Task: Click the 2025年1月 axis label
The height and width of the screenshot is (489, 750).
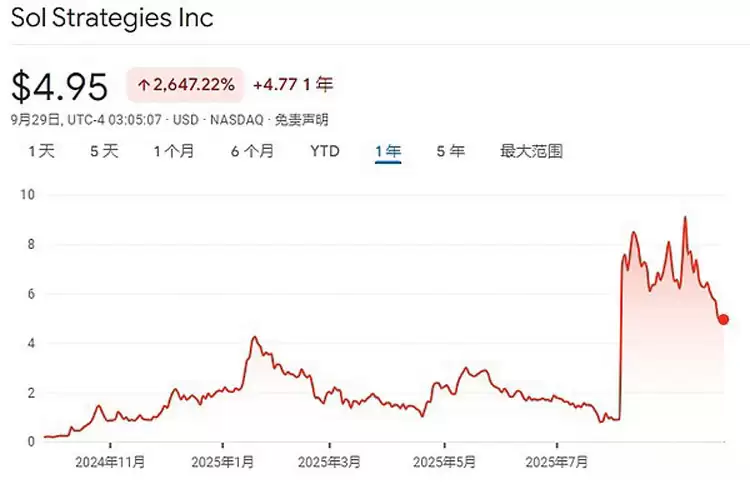Action: (222, 462)
